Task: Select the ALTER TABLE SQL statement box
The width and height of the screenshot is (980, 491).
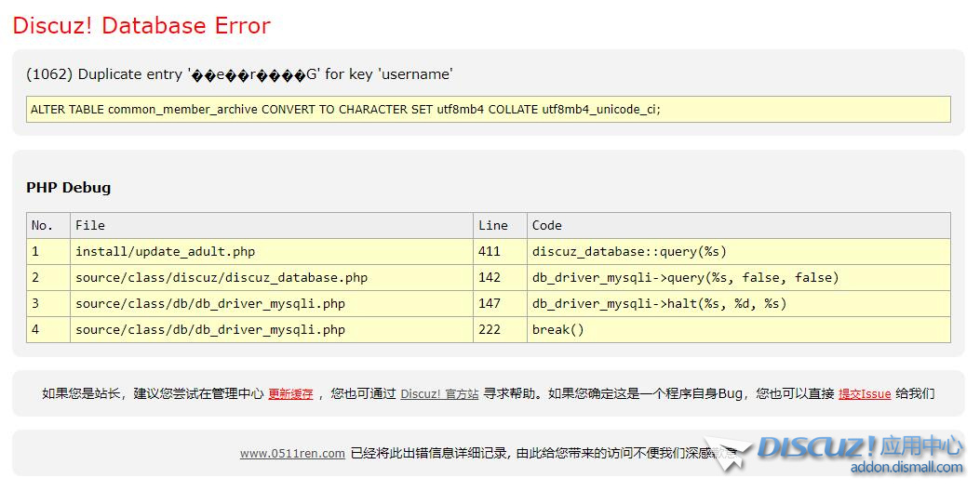Action: (488, 110)
